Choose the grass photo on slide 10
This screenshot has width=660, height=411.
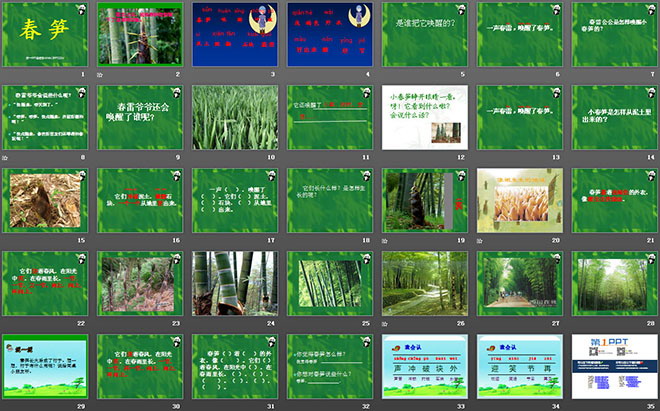tap(234, 117)
